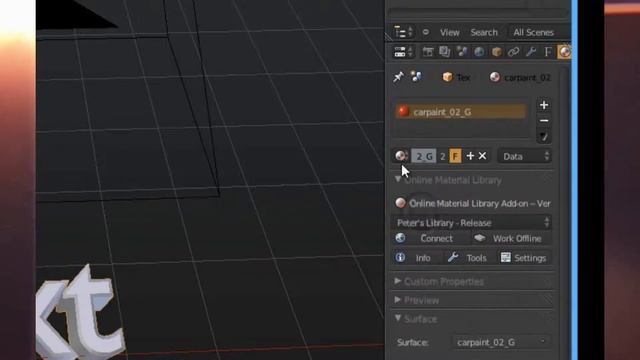Click the Online Material Library Add-on version text
Viewport: 640px width, 360px height.
coord(480,203)
